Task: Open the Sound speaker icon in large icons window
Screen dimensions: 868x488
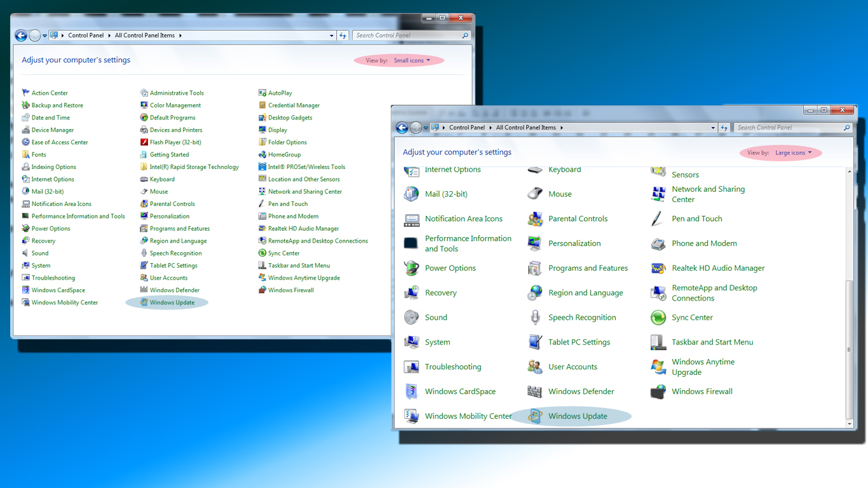Action: pos(412,317)
